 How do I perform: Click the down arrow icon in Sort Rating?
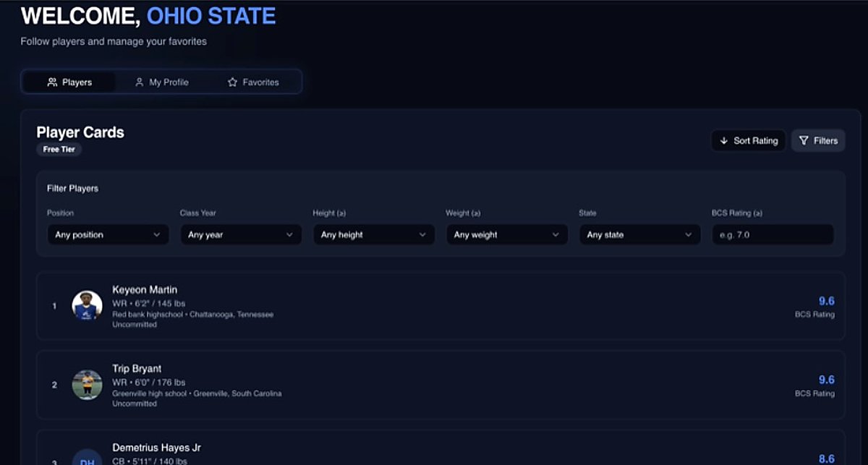pos(724,140)
